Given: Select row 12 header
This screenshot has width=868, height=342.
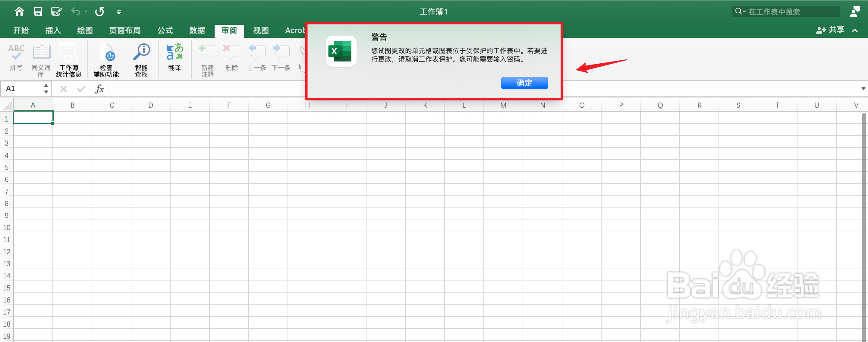Looking at the screenshot, I should coord(6,252).
